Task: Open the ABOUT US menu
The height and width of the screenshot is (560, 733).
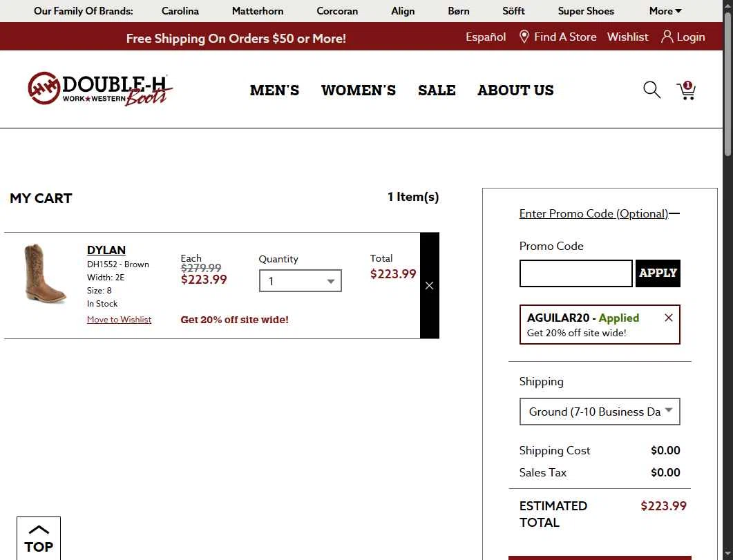Action: click(x=515, y=90)
